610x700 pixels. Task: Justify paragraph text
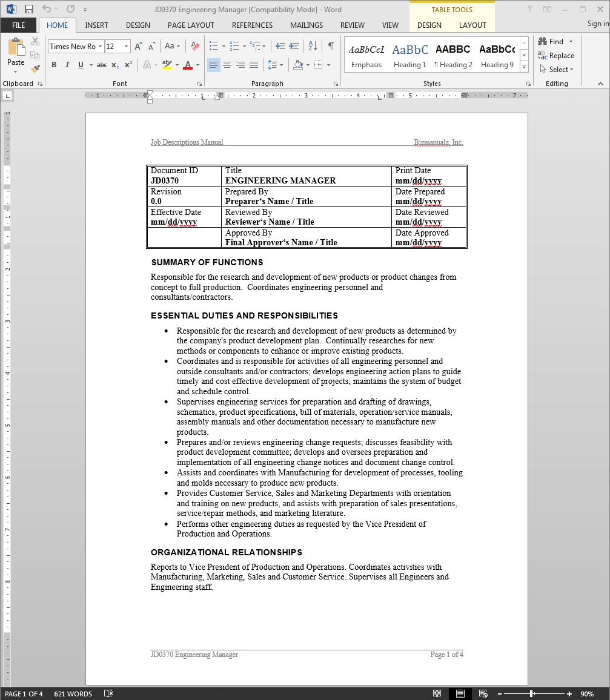click(x=254, y=65)
